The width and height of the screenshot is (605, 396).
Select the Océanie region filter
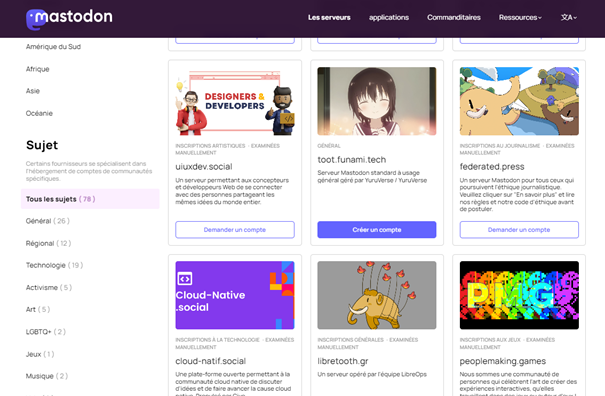click(x=39, y=113)
